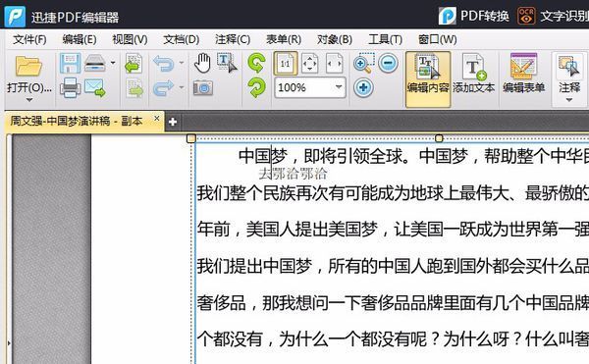Open the 文件(F) menu

29,39
